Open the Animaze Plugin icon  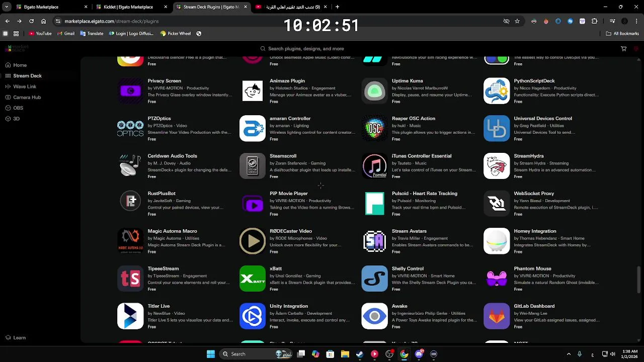253,91
